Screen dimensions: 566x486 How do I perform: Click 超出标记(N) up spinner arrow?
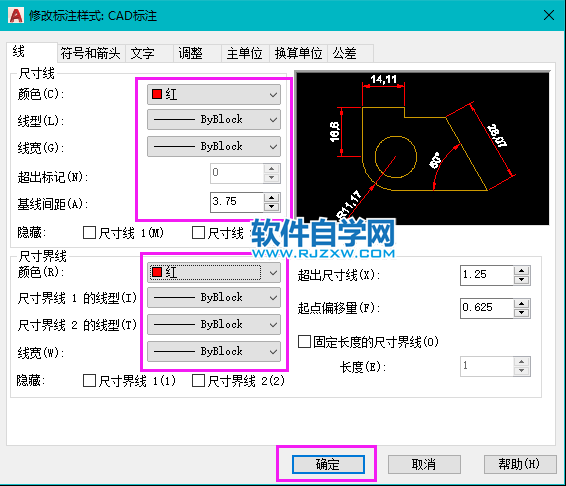pyautogui.click(x=272, y=168)
